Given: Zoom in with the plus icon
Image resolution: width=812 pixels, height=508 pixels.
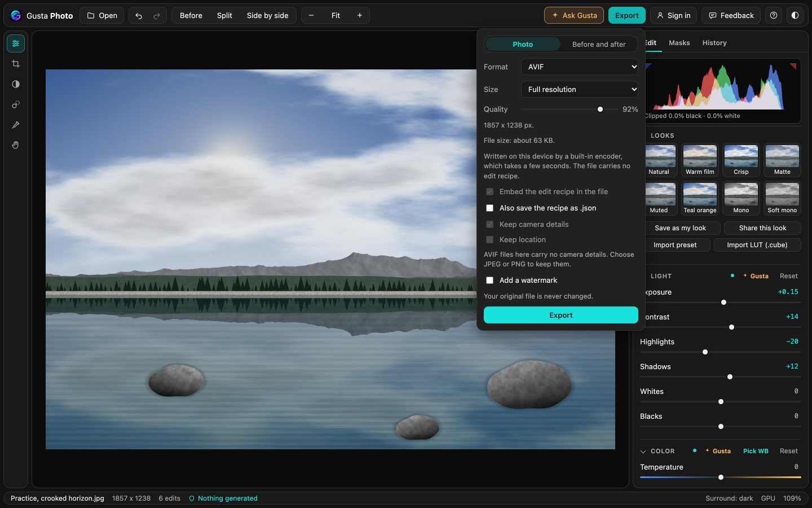Looking at the screenshot, I should 360,15.
